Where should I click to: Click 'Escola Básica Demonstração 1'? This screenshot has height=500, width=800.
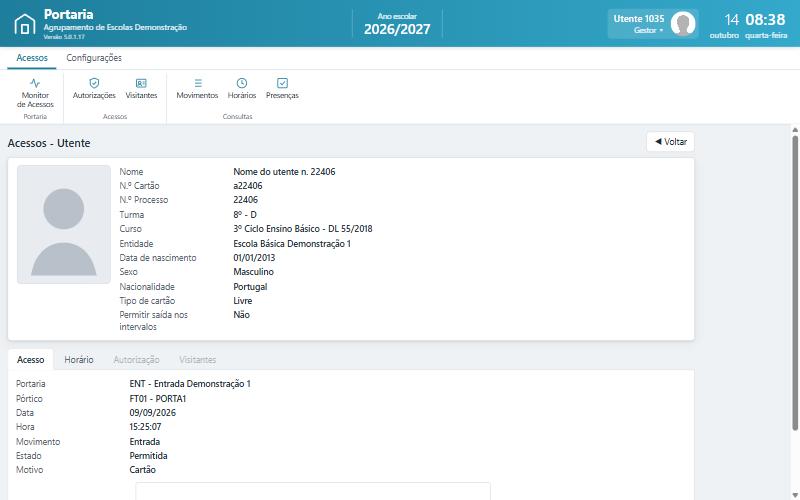click(x=292, y=243)
